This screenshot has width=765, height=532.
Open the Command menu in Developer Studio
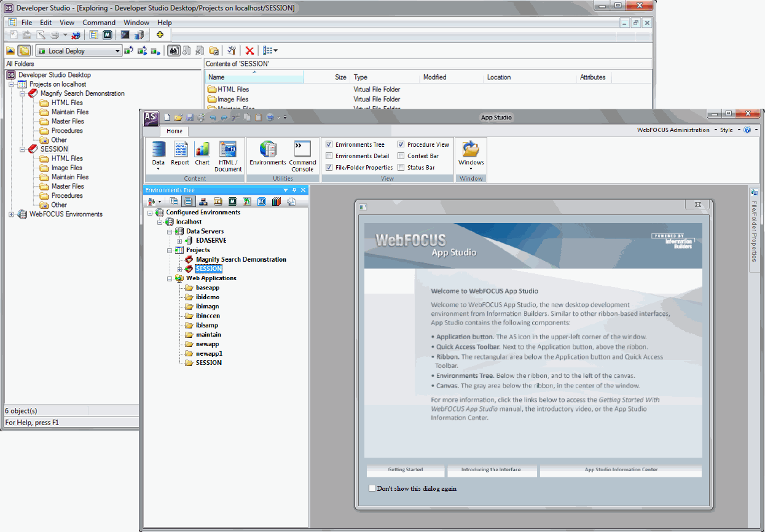point(99,23)
